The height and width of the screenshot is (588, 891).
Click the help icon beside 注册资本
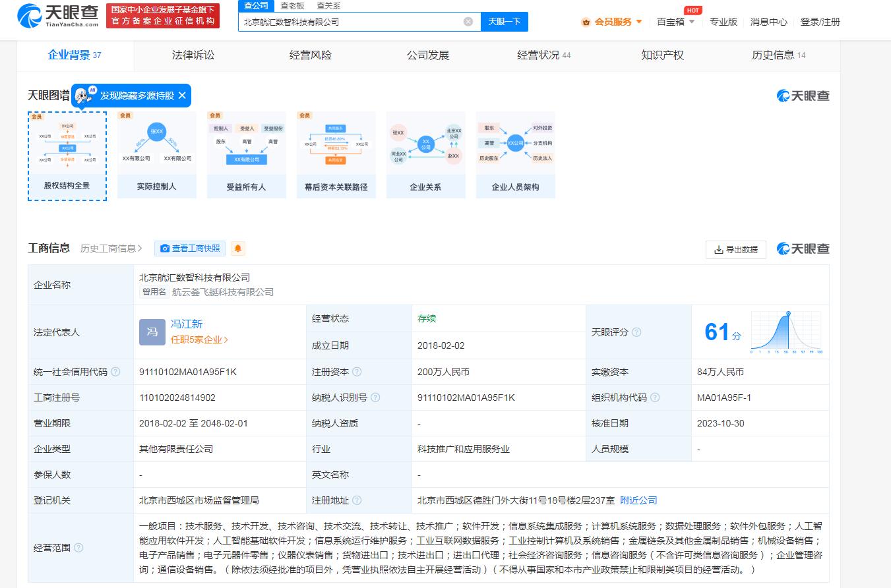pos(357,372)
